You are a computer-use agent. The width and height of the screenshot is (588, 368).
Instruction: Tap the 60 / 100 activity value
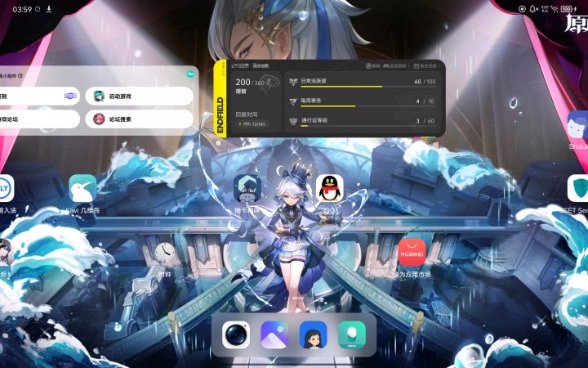pyautogui.click(x=425, y=82)
